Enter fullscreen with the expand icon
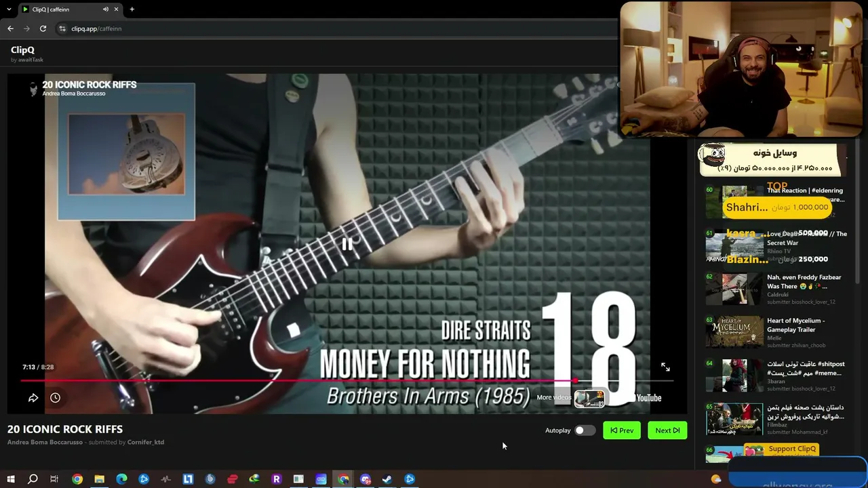This screenshot has width=868, height=488. coord(665,367)
